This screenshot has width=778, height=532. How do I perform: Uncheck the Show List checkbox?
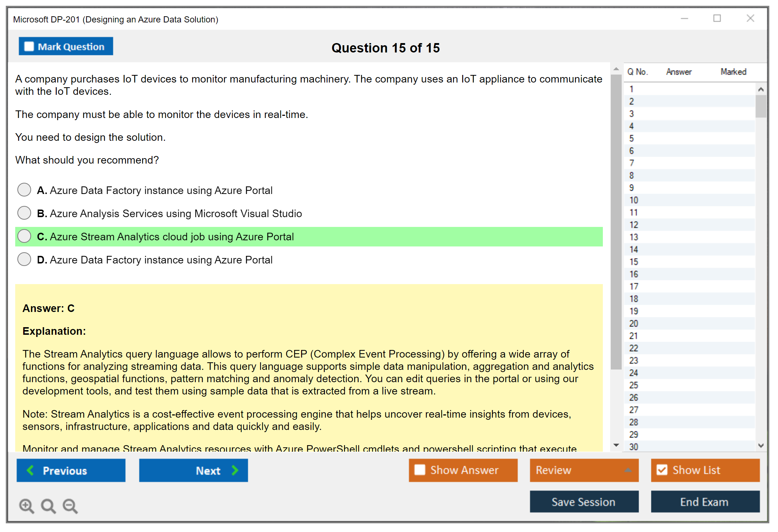coord(662,470)
